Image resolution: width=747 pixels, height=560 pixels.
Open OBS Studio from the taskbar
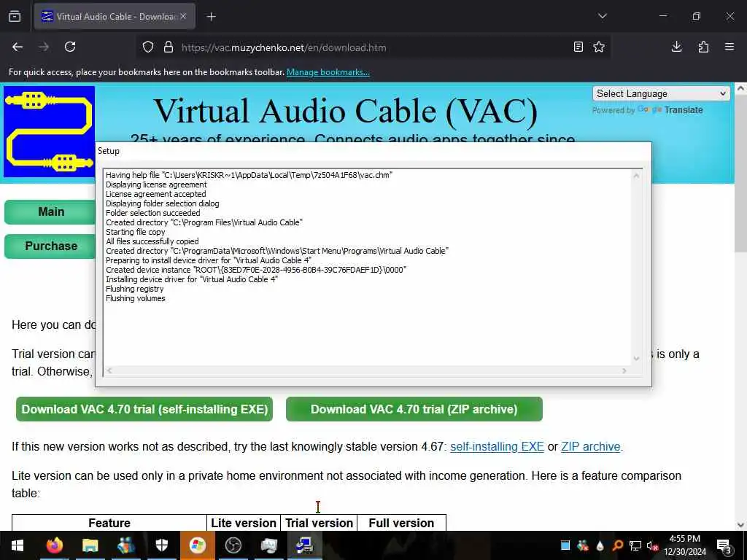pyautogui.click(x=233, y=545)
